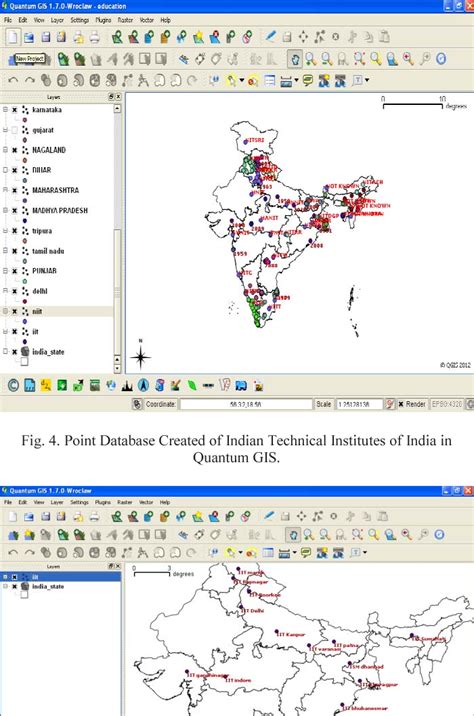Screen dimensions: 474x716
Task: Click histogram-shaped plugin icon in bottom toolbar
Action: pos(127,386)
